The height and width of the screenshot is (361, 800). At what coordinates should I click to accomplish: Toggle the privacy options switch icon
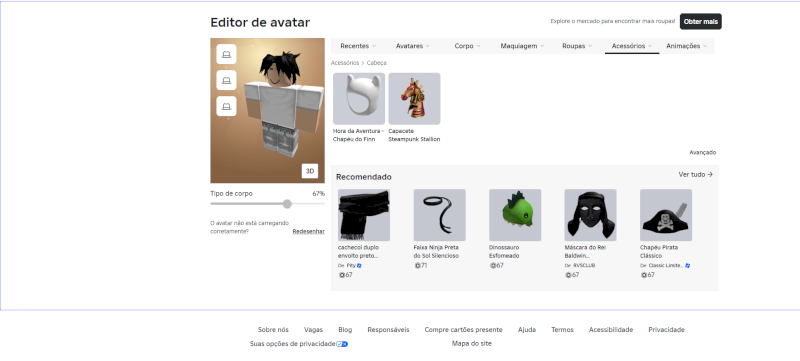[342, 344]
